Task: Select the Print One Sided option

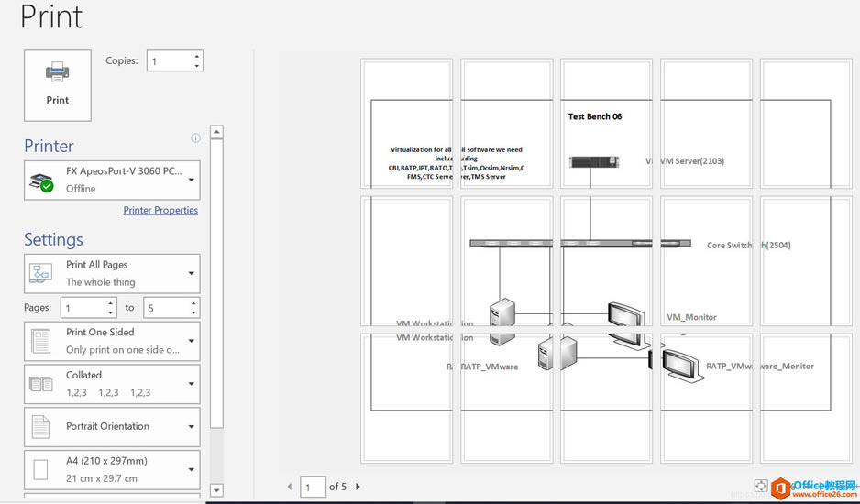Action: tap(112, 341)
